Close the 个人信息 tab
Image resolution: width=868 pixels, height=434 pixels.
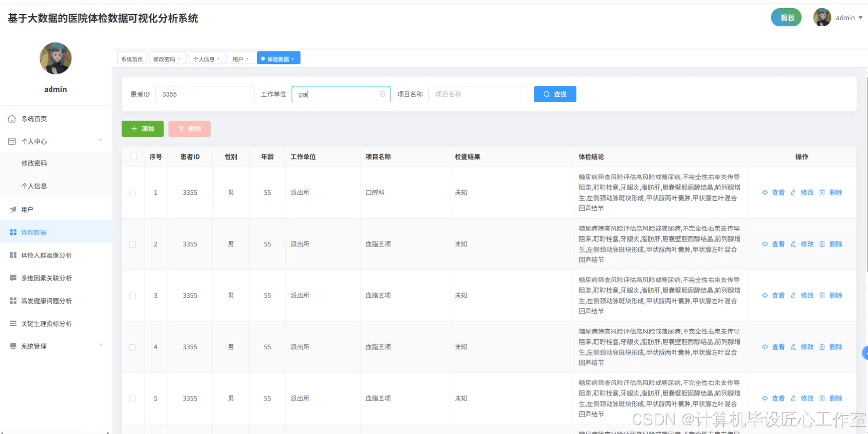[219, 59]
